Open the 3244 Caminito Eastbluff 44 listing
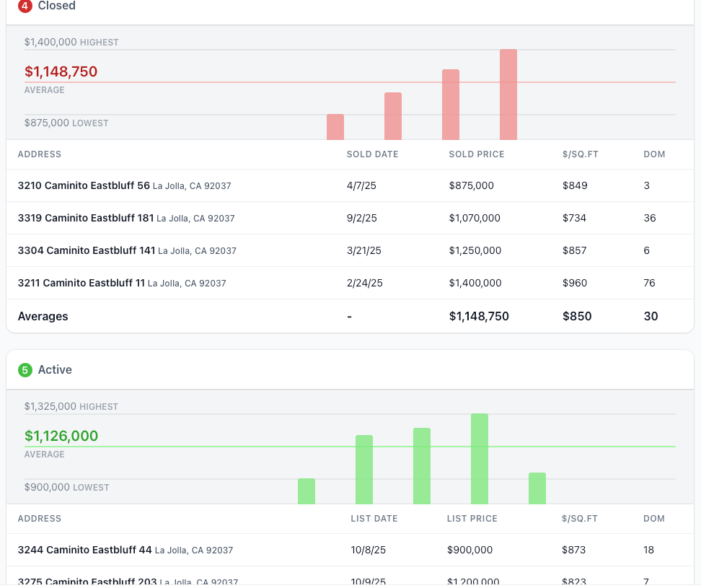Image resolution: width=701 pixels, height=588 pixels. (x=84, y=550)
